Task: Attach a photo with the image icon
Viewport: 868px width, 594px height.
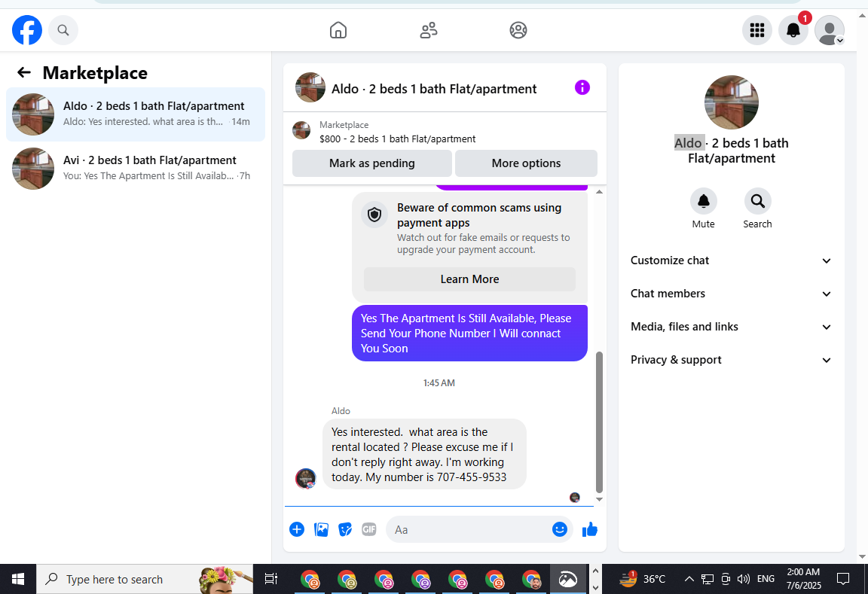Action: point(321,529)
